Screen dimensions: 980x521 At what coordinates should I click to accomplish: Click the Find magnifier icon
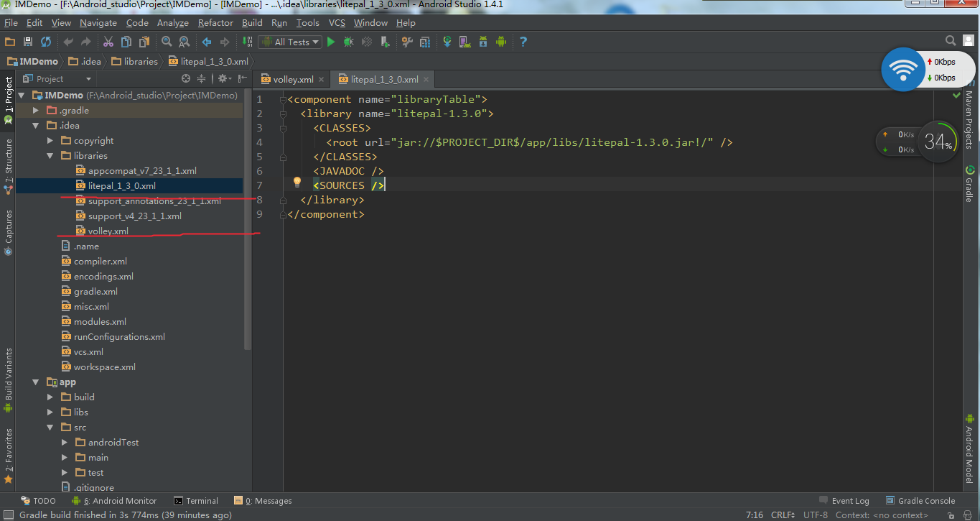tap(167, 42)
